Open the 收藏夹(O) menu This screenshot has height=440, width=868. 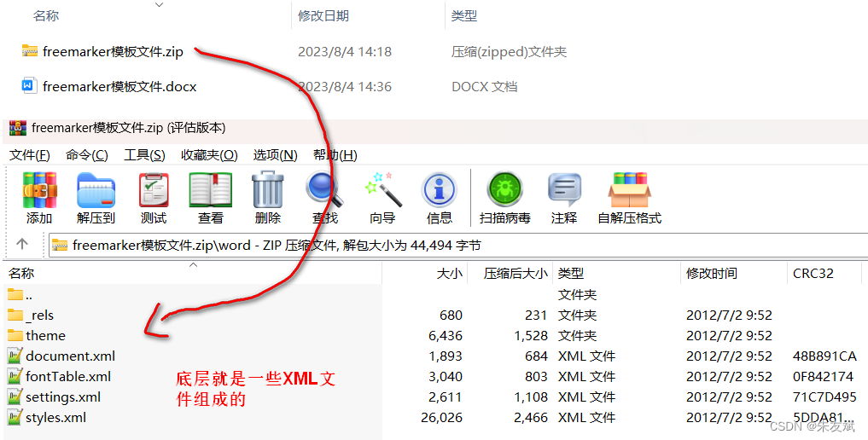click(209, 155)
